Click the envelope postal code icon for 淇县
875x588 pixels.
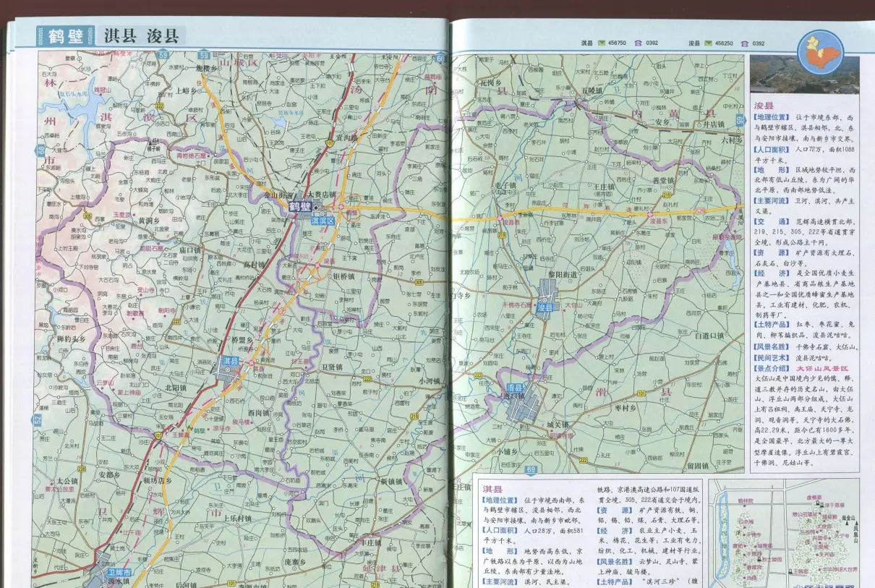(x=601, y=44)
